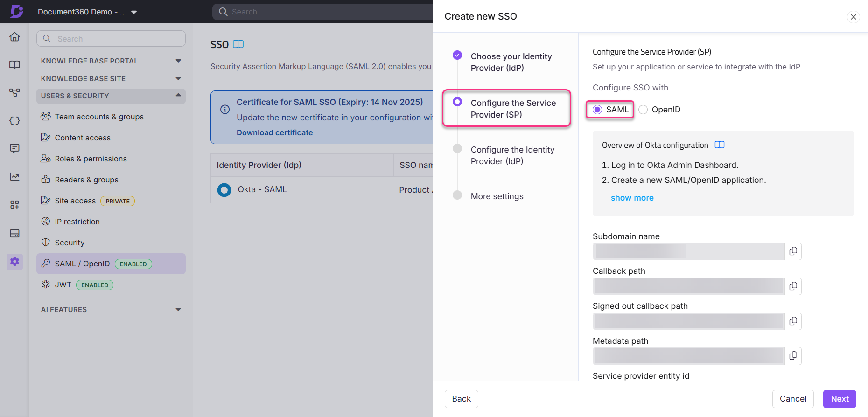Open the feedback comment icon in left rail
Image resolution: width=868 pixels, height=417 pixels.
point(14,148)
